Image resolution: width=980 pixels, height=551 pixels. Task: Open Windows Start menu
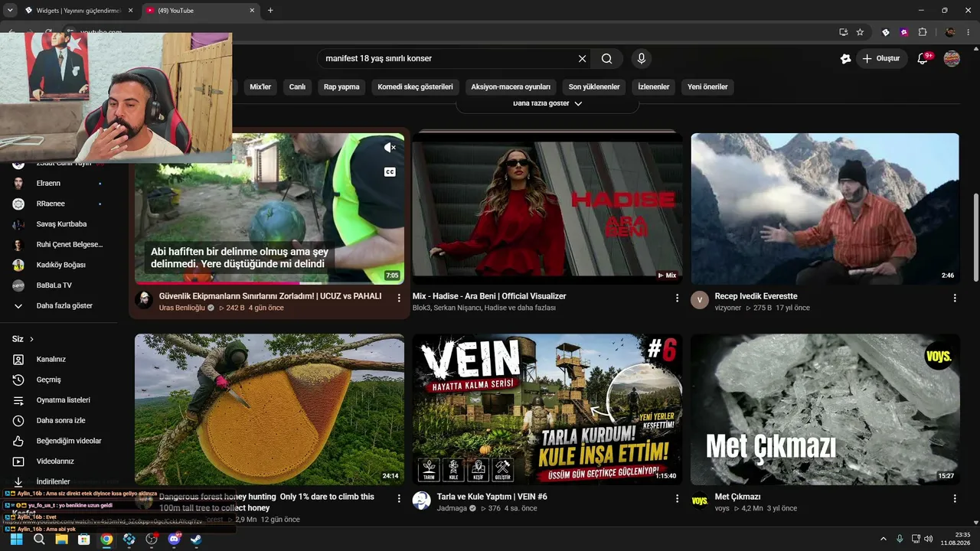coord(16,540)
